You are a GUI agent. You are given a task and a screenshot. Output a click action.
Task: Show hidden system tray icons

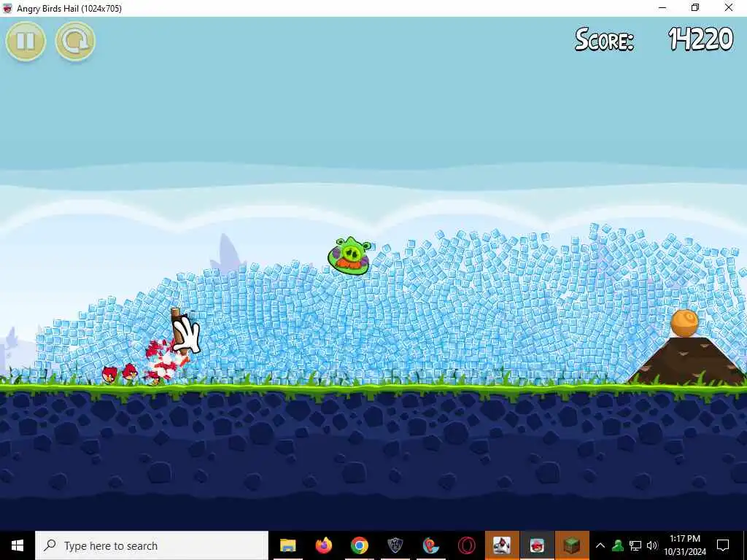point(600,545)
